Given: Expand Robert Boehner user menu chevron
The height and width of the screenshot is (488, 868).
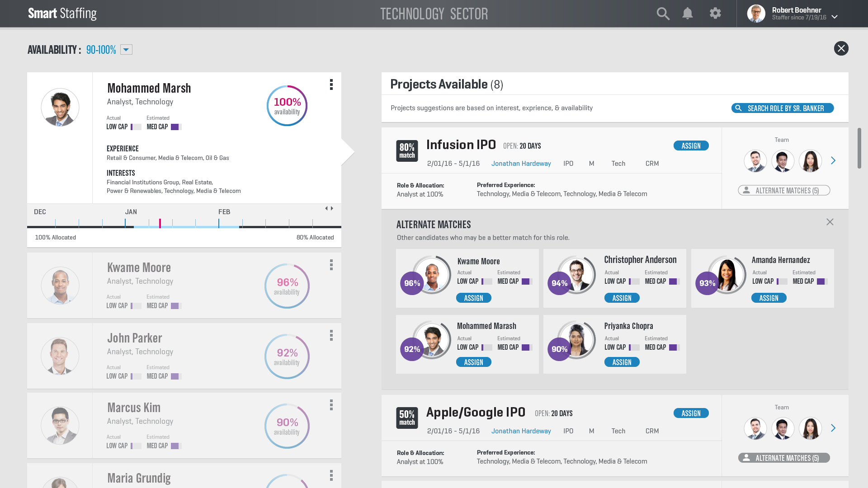Looking at the screenshot, I should click(835, 17).
